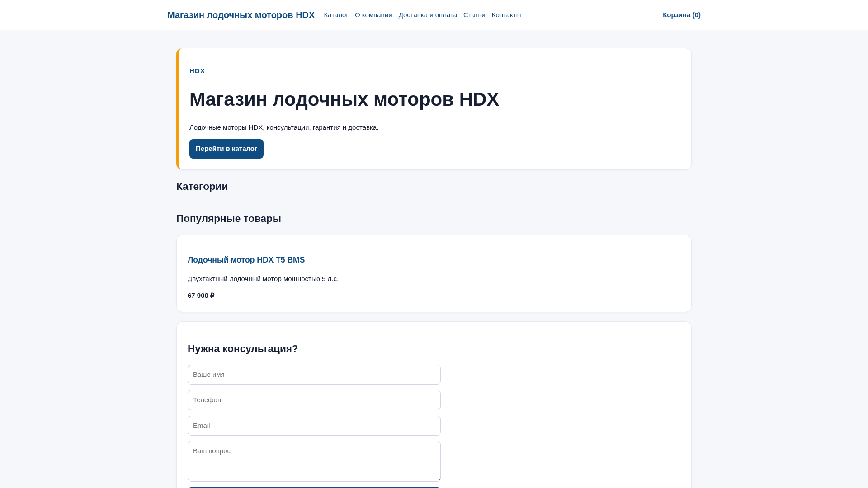Click inside the Ваш вопрос textarea
Image resolution: width=868 pixels, height=488 pixels.
(314, 461)
